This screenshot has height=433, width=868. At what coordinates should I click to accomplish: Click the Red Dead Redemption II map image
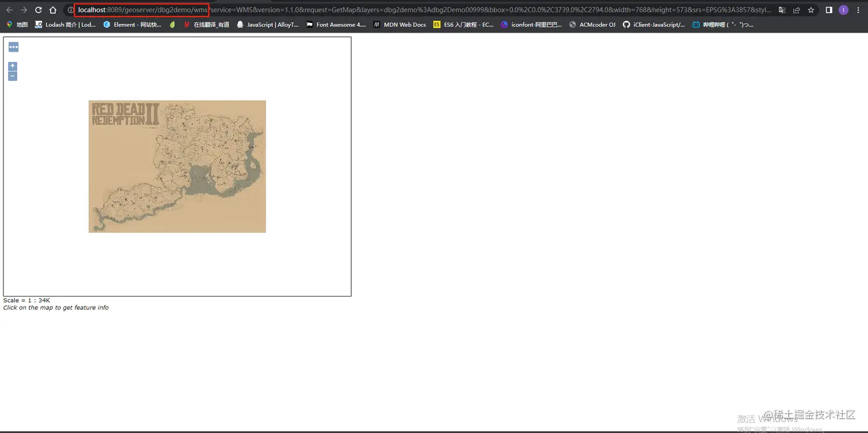coord(177,166)
